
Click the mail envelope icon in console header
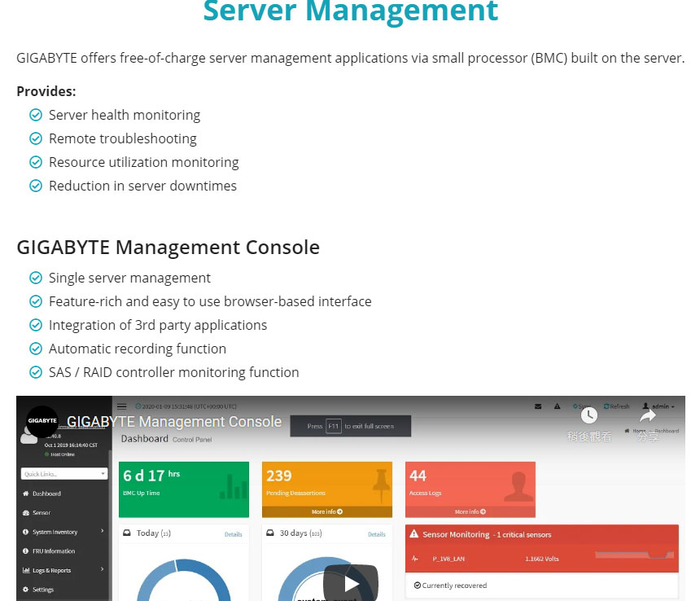pyautogui.click(x=538, y=406)
